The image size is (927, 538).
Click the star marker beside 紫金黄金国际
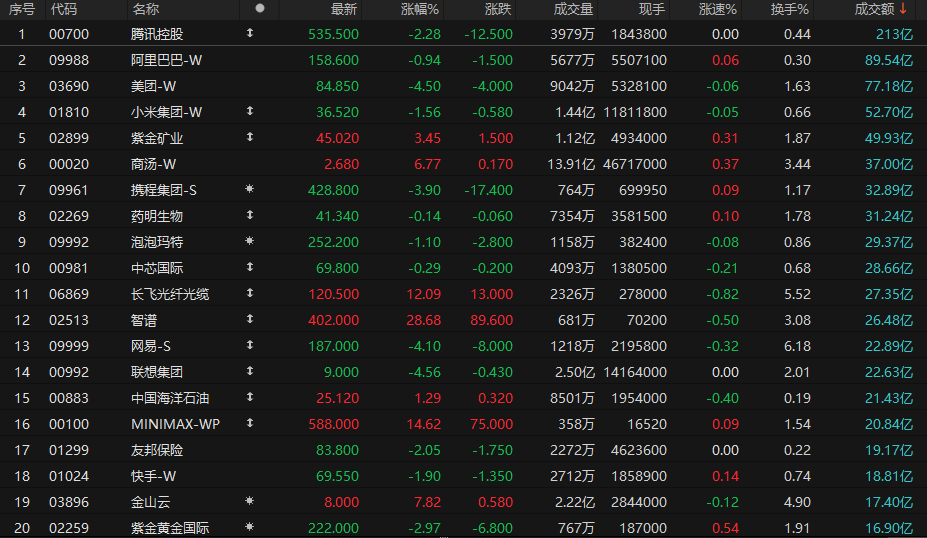[x=249, y=527]
